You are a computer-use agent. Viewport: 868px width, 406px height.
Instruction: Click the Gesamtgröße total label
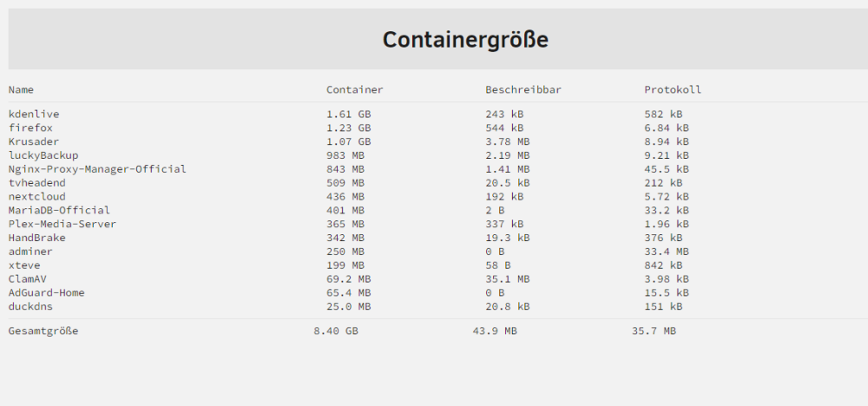point(43,331)
